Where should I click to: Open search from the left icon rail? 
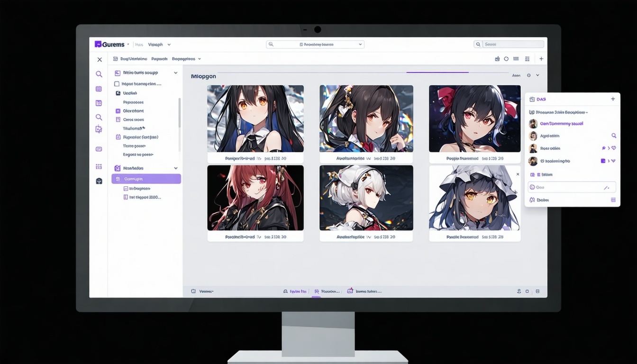coord(99,74)
